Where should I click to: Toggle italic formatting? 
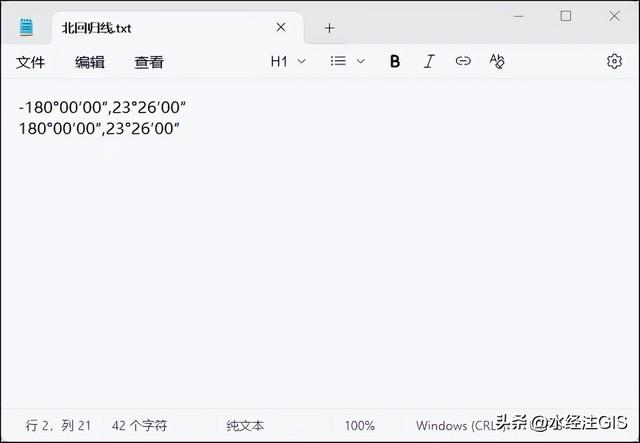(429, 62)
